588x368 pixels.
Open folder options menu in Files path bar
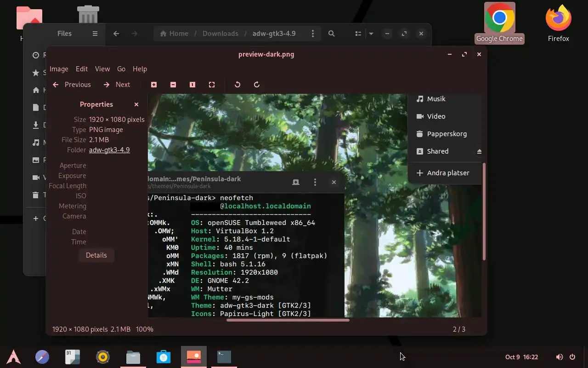[x=313, y=34]
